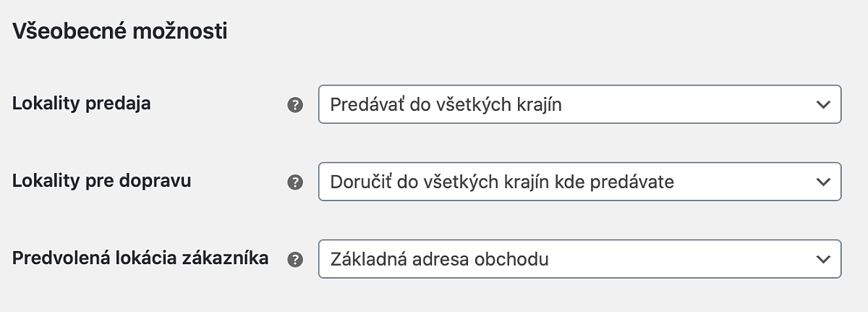This screenshot has width=868, height=312.
Task: Open the Lokality predaja dropdown
Action: pyautogui.click(x=579, y=104)
